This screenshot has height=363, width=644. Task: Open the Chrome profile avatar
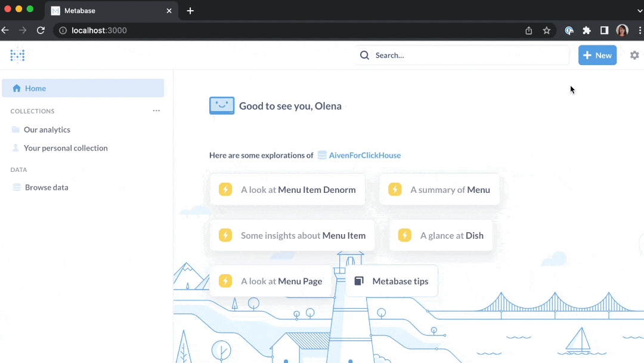tap(622, 30)
